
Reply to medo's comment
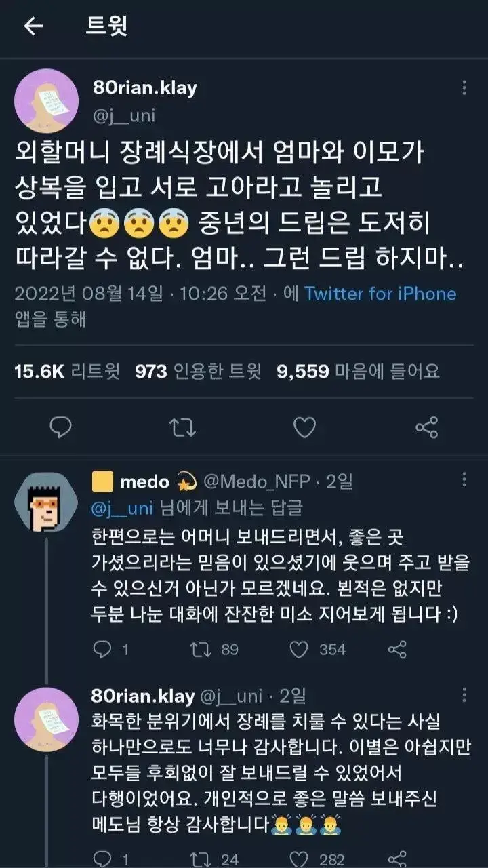(102, 649)
